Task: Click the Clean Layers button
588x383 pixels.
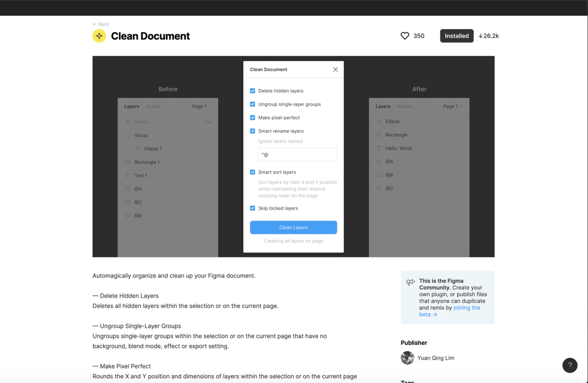Action: (x=294, y=228)
